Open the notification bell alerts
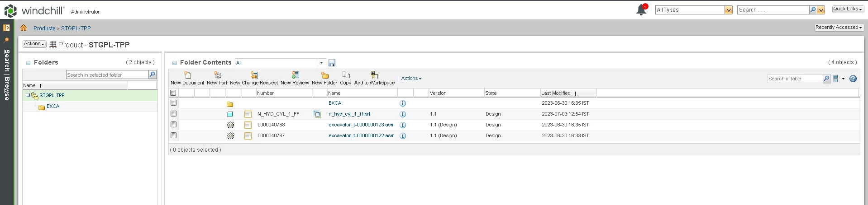868x205 pixels. click(x=642, y=9)
